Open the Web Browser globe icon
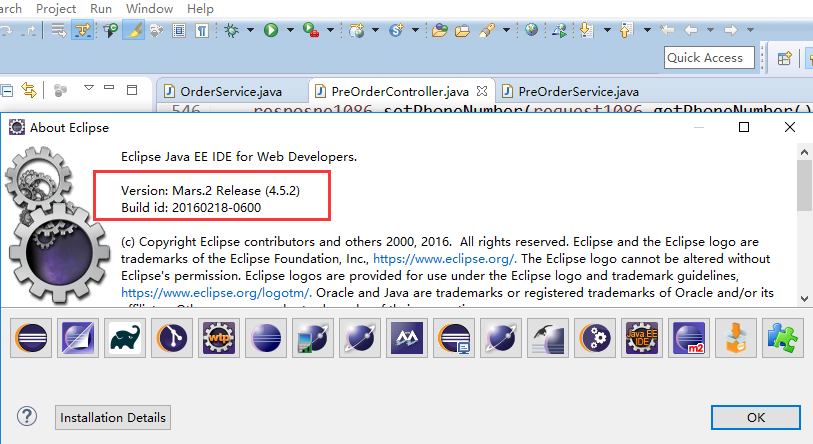This screenshot has width=813, height=444. (x=531, y=30)
